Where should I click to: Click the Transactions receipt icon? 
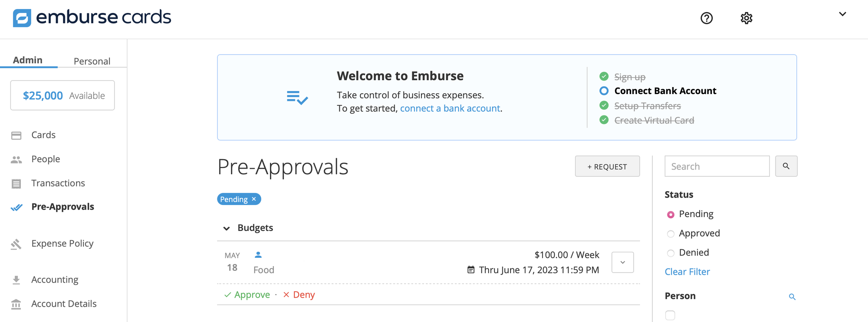[x=17, y=183]
